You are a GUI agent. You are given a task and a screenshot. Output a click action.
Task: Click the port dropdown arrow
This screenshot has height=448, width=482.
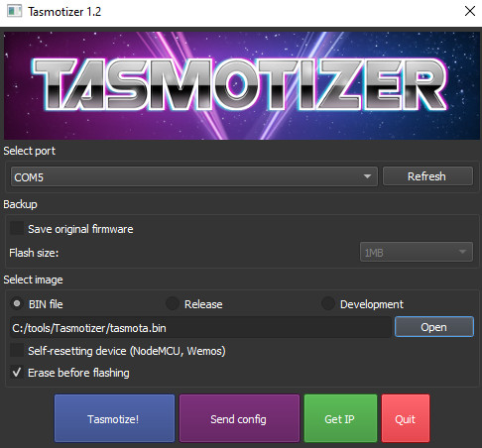367,176
